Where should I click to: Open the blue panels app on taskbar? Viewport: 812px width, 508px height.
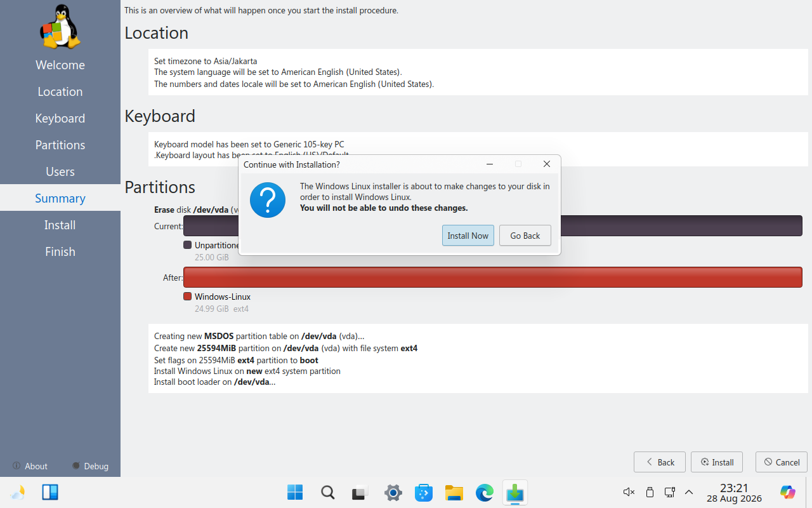[x=50, y=492]
